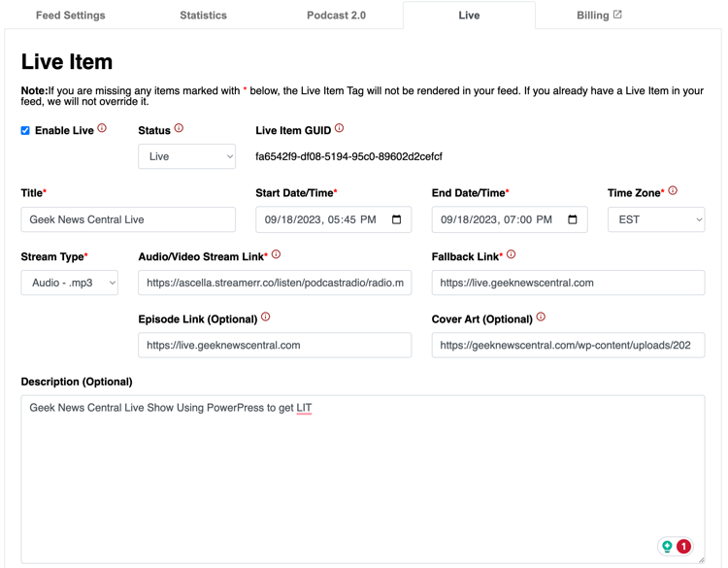728x568 pixels.
Task: Open Stream Type dropdown showing Audio - .mp3
Action: coord(70,283)
